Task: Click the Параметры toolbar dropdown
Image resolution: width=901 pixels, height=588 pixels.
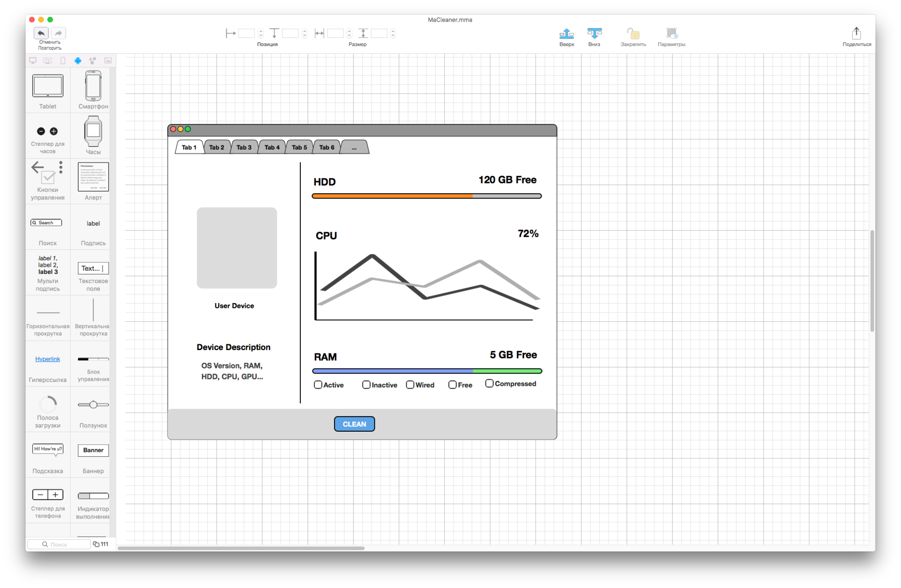Action: point(672,33)
